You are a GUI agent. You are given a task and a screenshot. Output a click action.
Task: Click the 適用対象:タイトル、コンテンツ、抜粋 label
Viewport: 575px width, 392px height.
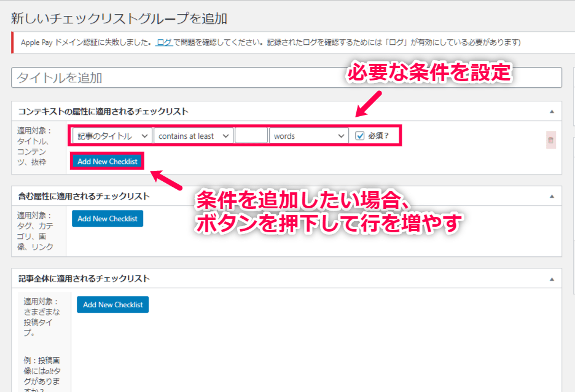click(34, 146)
